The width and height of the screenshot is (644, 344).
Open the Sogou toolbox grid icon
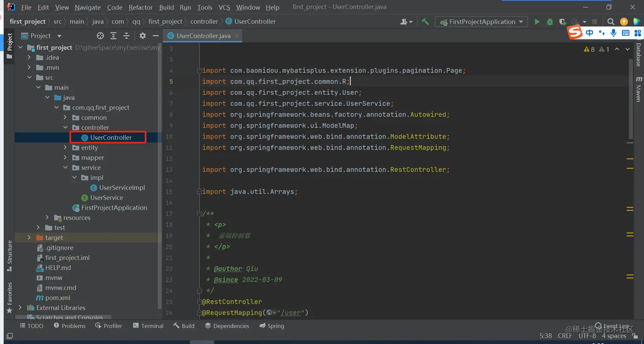(638, 33)
